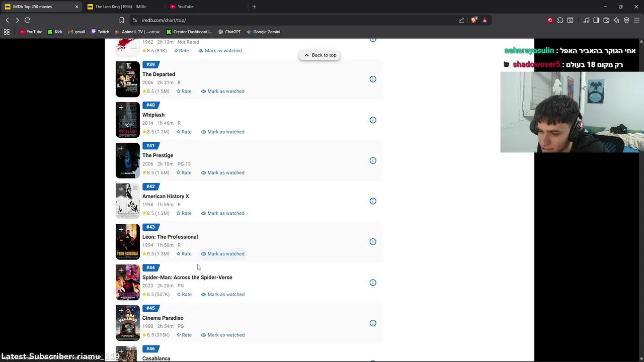Add The Prestige to watchlist
Image resolution: width=644 pixels, height=362 pixels.
click(121, 148)
